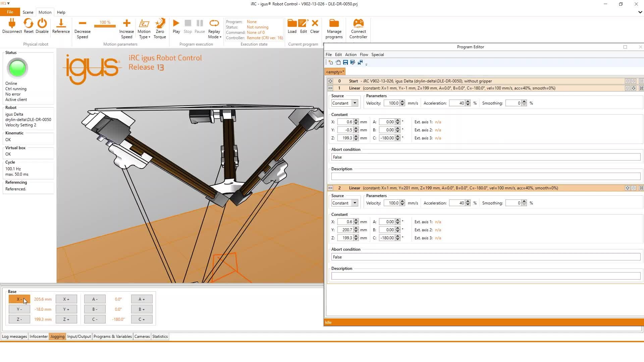Open the Infocenter tab
The width and height of the screenshot is (644, 362).
[39, 337]
